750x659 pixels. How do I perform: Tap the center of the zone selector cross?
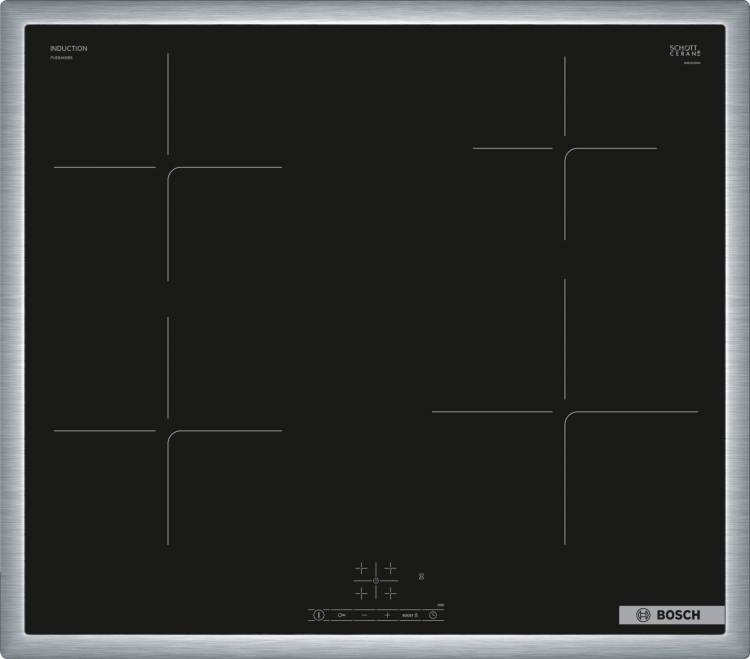click(x=376, y=581)
